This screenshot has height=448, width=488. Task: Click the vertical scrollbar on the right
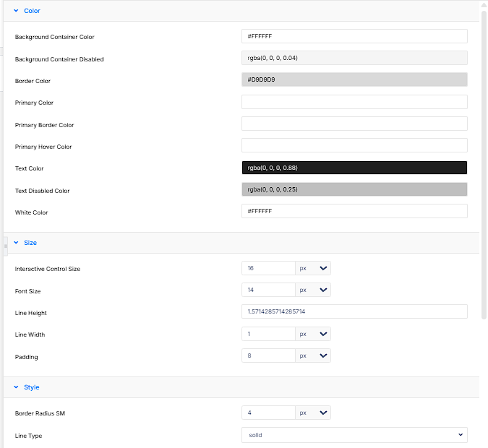pyautogui.click(x=484, y=165)
